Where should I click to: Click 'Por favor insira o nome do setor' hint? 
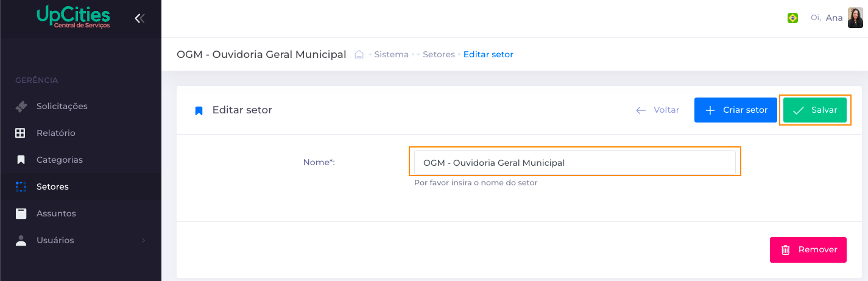tap(476, 182)
